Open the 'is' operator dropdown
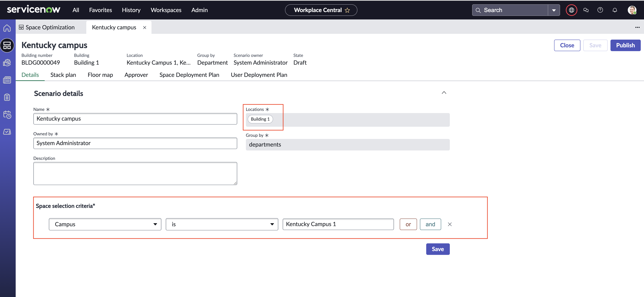The image size is (644, 297). 222,224
